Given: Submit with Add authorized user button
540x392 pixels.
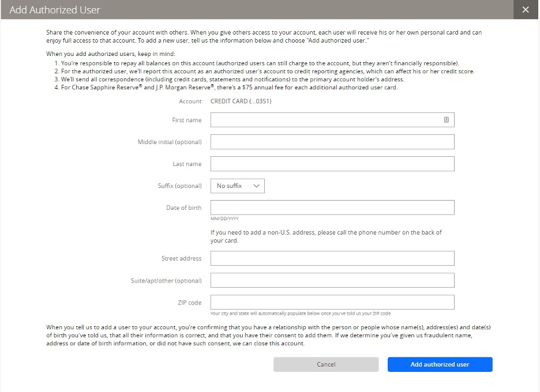Looking at the screenshot, I should click(440, 364).
